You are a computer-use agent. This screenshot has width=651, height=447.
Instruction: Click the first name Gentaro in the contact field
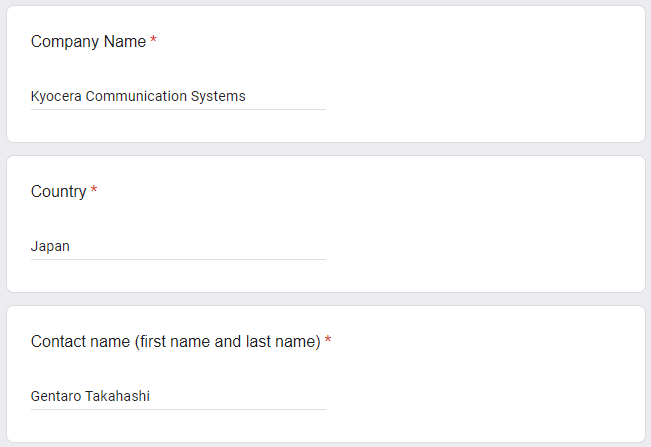(x=56, y=396)
